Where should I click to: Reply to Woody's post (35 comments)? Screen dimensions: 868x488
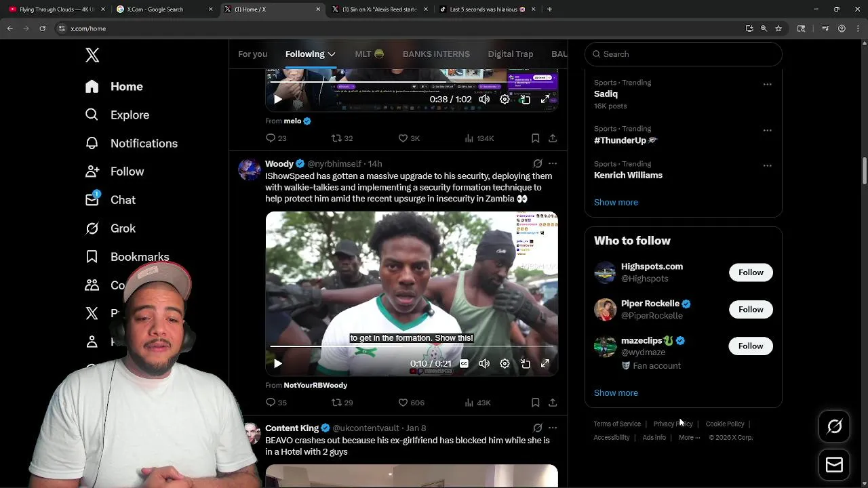276,403
